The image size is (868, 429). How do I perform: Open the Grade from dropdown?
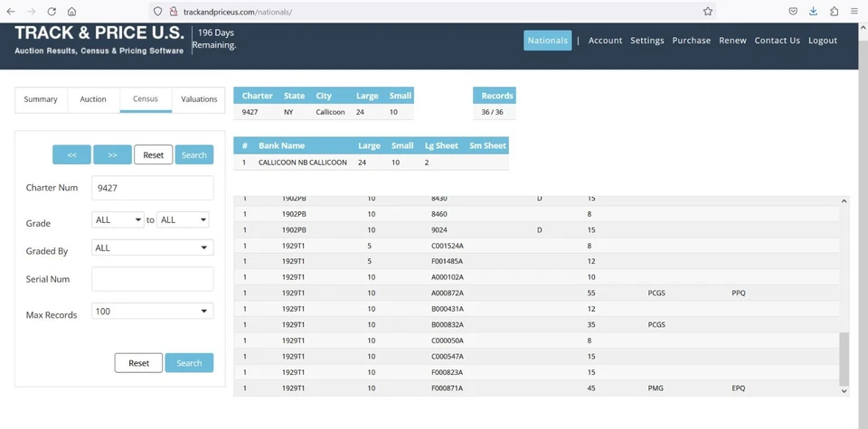118,219
